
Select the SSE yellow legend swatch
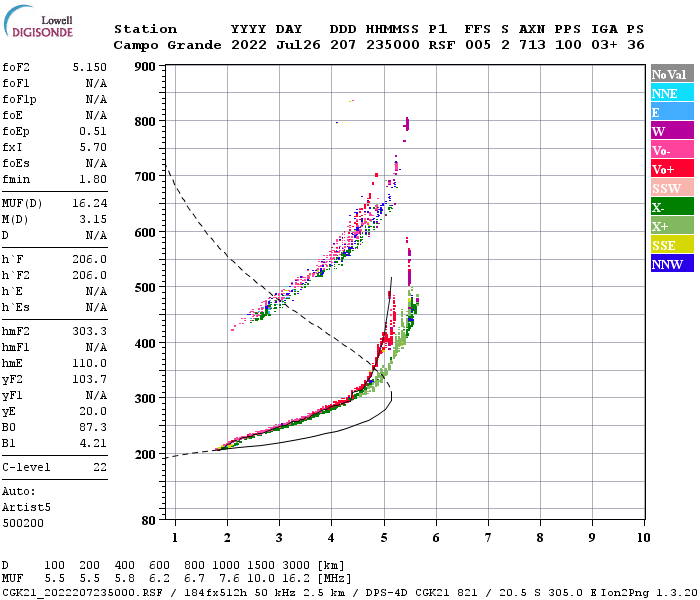click(672, 245)
